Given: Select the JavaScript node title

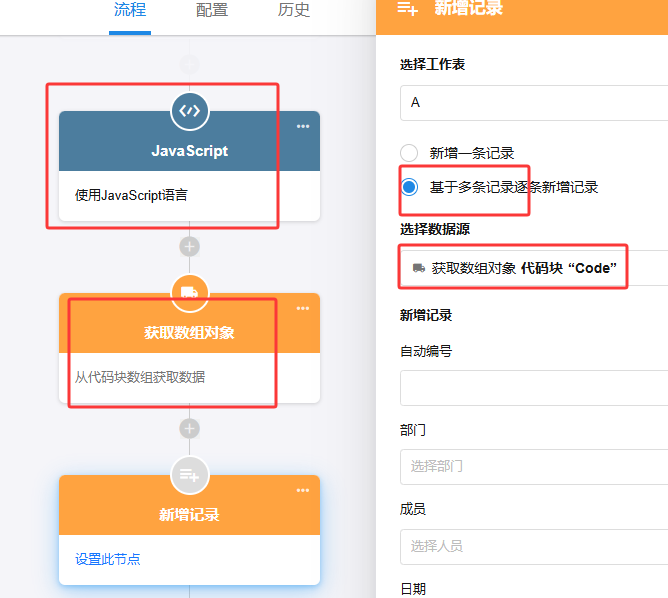Looking at the screenshot, I should pos(190,151).
